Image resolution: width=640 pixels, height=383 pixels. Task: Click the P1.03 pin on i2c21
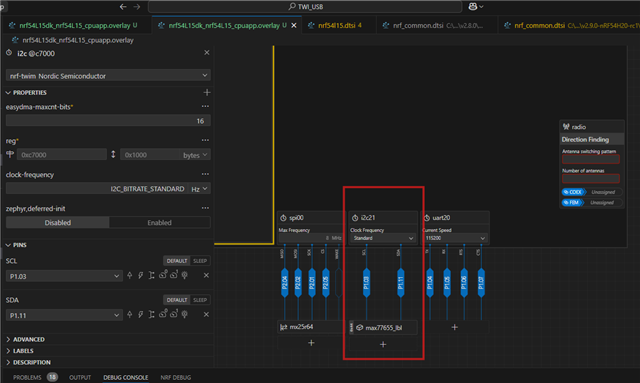click(366, 283)
